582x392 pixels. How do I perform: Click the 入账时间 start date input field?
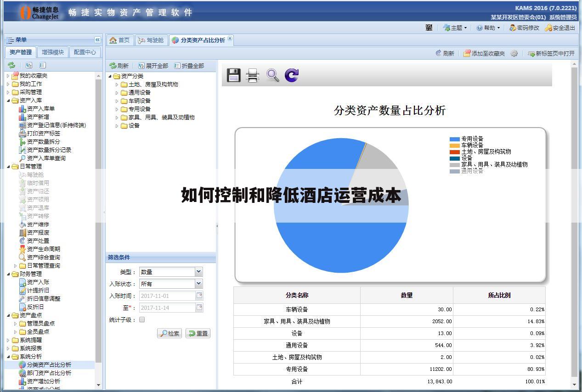pos(167,296)
